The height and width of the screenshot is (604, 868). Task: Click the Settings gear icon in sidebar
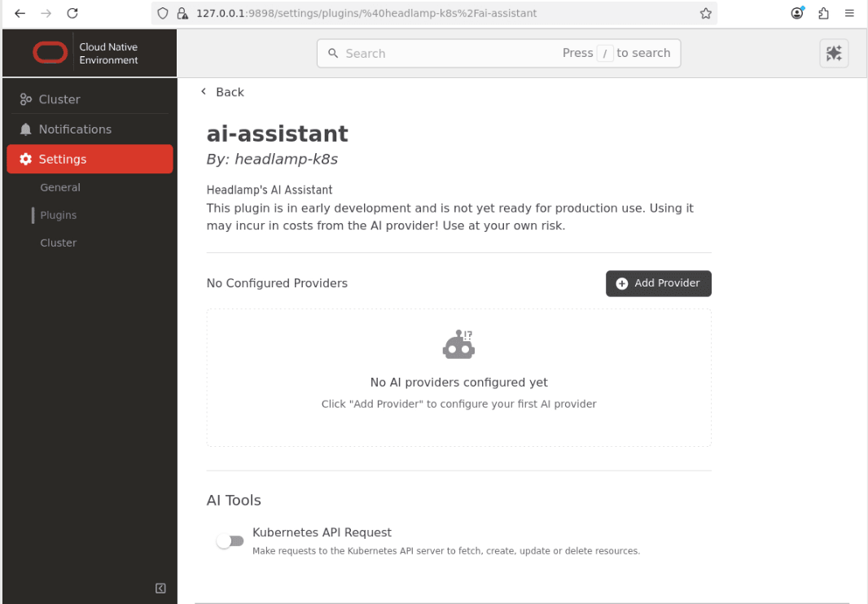pos(24,159)
